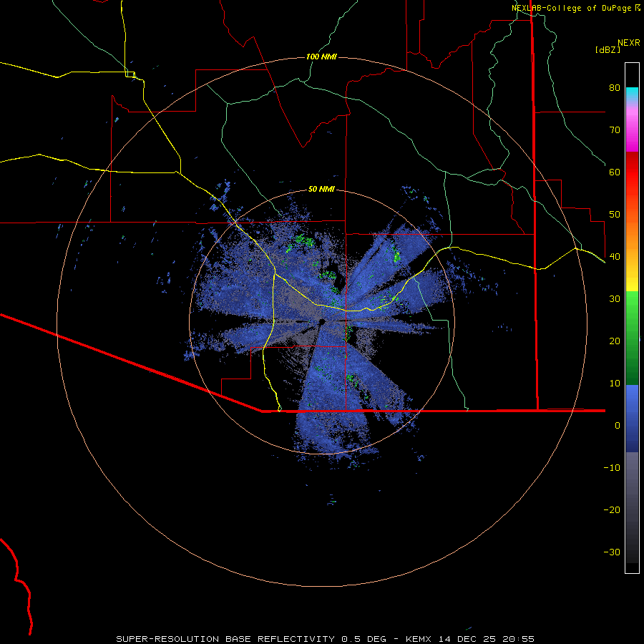
Task: Click the 40 dBZ scale label
Action: coord(615,257)
